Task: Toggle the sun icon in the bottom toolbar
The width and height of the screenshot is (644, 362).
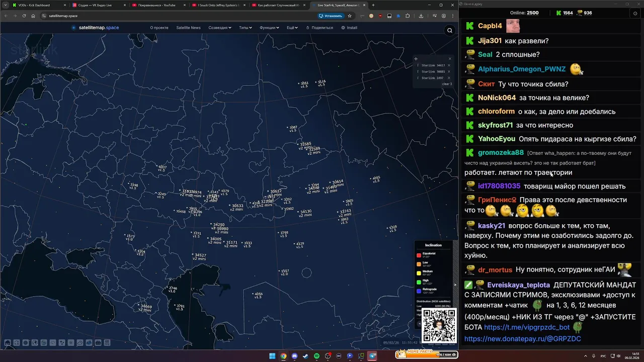Action: 71,343
